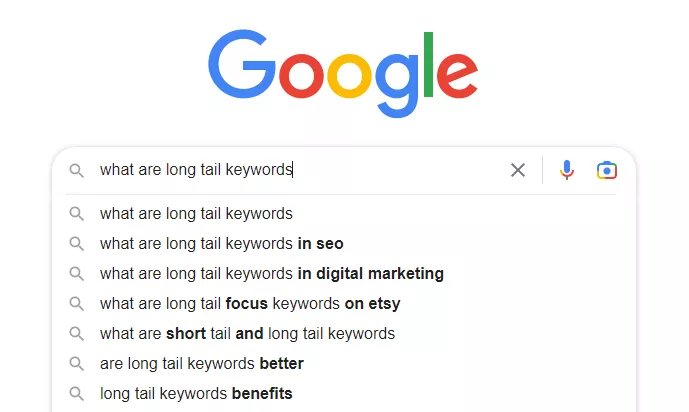Pick suggestion 'are long tail keywords better'
689x412 pixels.
tap(344, 364)
